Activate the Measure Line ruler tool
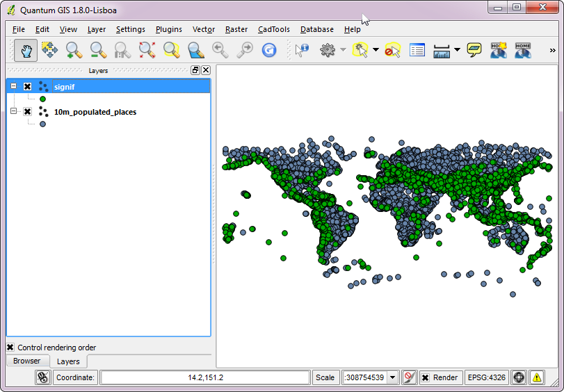 click(x=442, y=50)
